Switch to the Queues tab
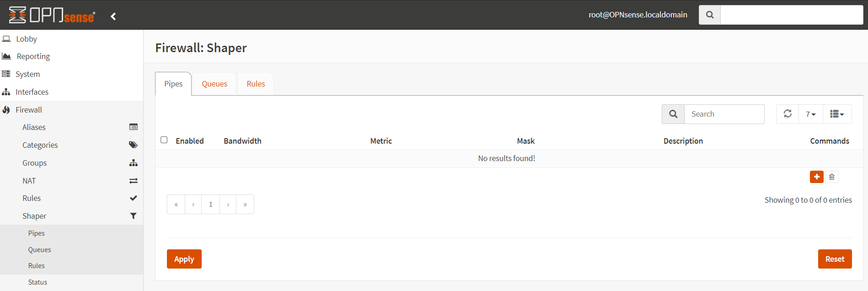 coord(214,84)
